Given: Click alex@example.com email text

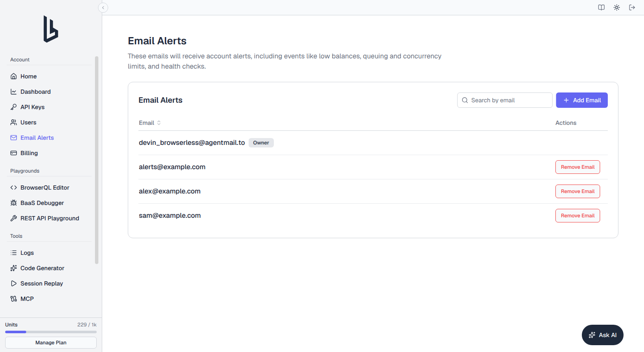Looking at the screenshot, I should pos(170,191).
